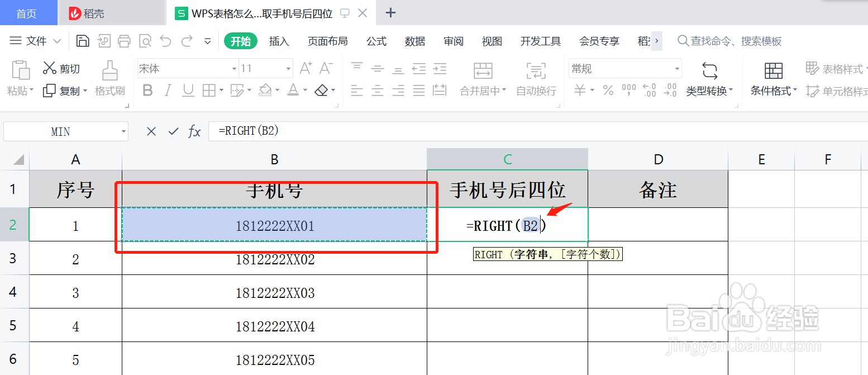Open the number format dropdown showing 常规
The image size is (868, 375).
pos(676,68)
